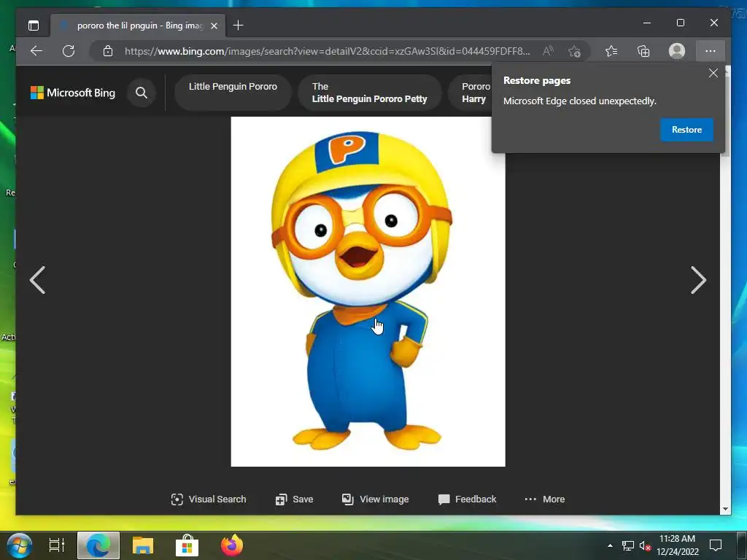The height and width of the screenshot is (560, 747).
Task: Open Task View on taskbar
Action: (x=57, y=545)
